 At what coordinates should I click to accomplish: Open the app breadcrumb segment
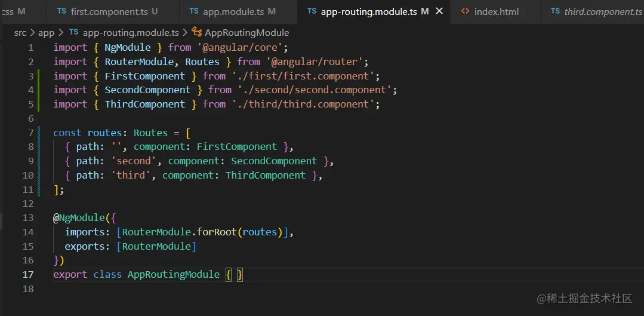point(46,32)
